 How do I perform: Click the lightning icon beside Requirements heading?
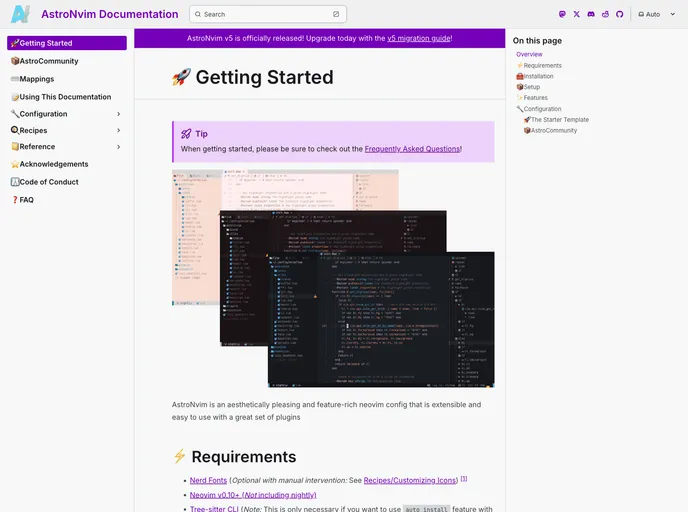pos(179,456)
